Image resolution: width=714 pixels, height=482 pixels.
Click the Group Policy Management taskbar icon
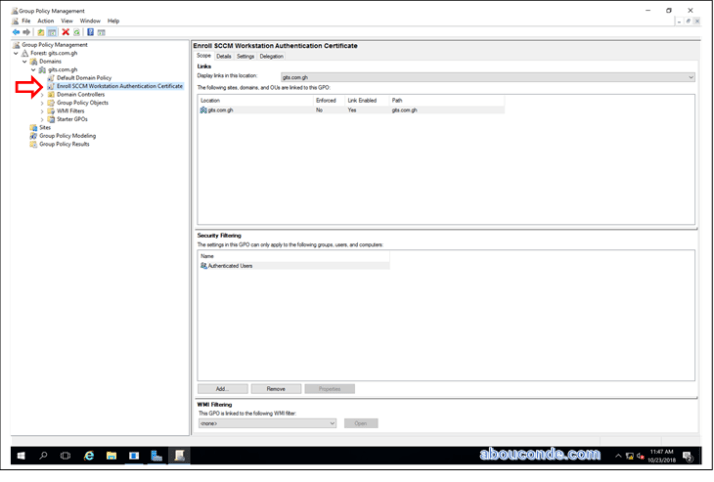(x=179, y=456)
